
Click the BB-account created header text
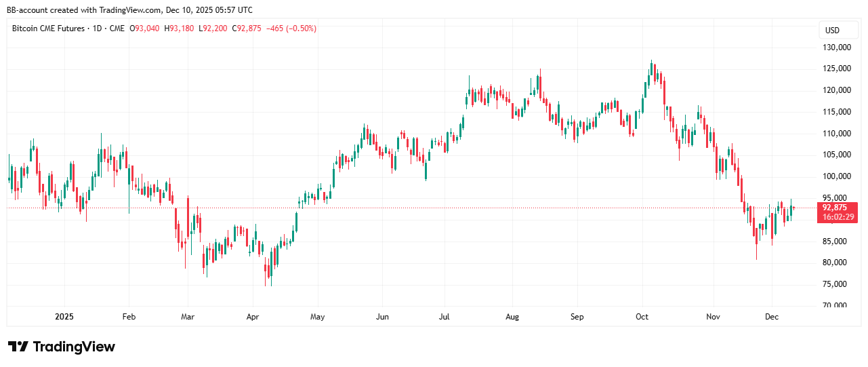click(129, 10)
